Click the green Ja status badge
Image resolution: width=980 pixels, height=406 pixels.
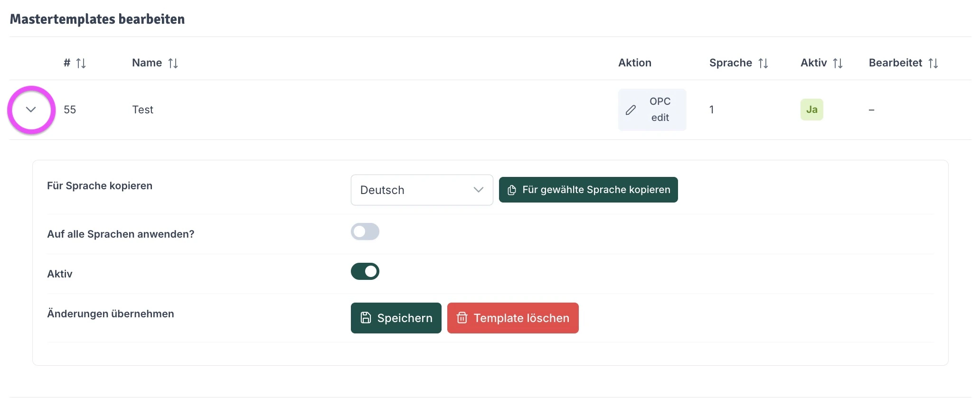pyautogui.click(x=812, y=109)
